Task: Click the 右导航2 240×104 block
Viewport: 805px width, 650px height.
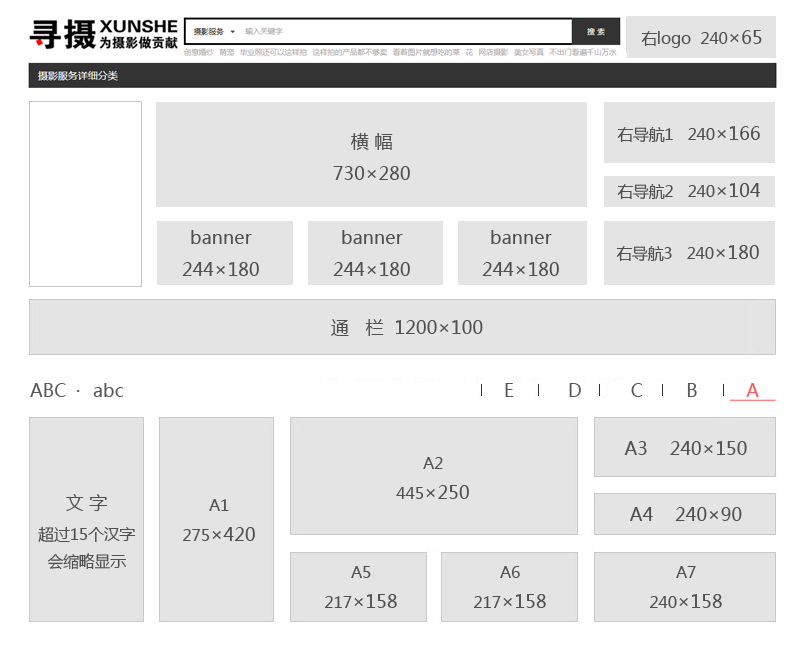Action: pyautogui.click(x=689, y=191)
